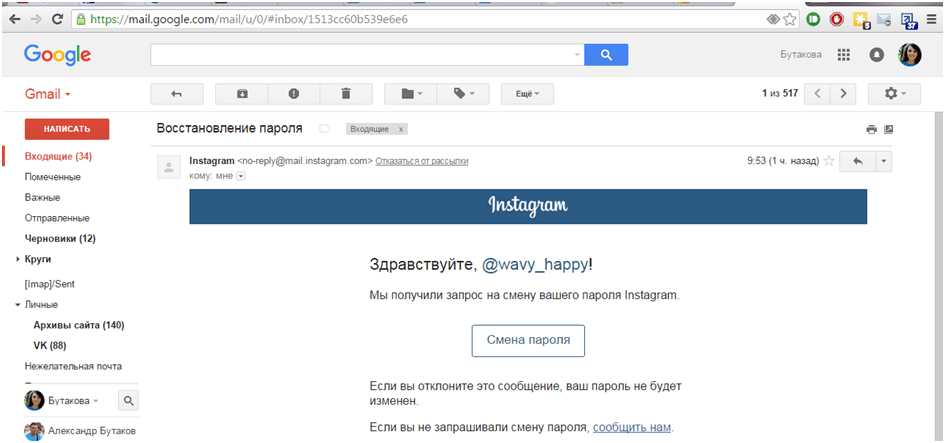This screenshot has width=945, height=443.
Task: Open Входящие (34) folder
Action: (x=58, y=157)
